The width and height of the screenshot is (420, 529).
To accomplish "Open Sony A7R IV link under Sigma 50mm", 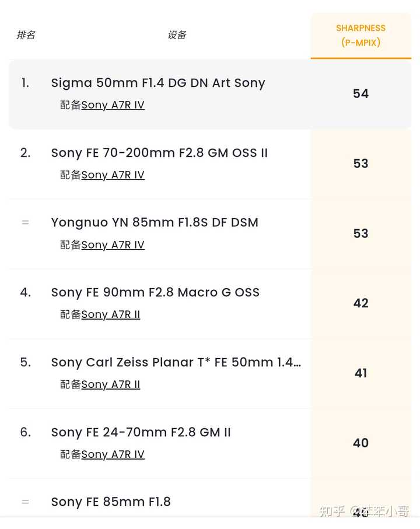I will point(113,105).
